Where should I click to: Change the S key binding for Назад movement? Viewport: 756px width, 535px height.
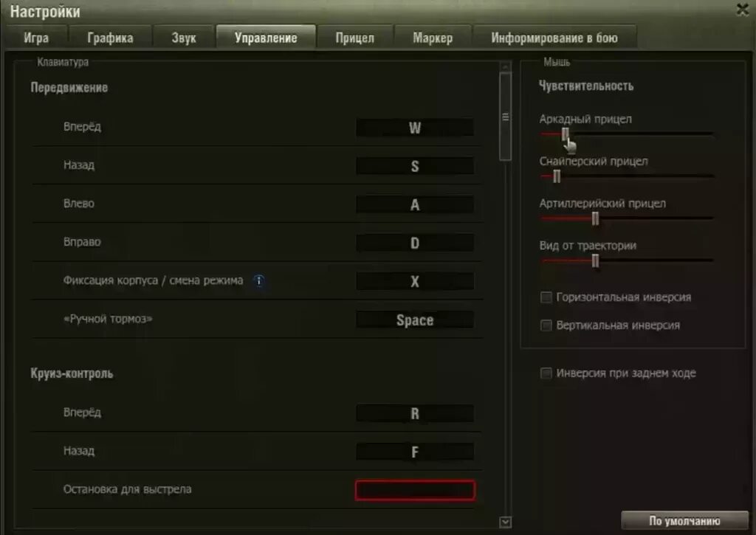tap(415, 166)
